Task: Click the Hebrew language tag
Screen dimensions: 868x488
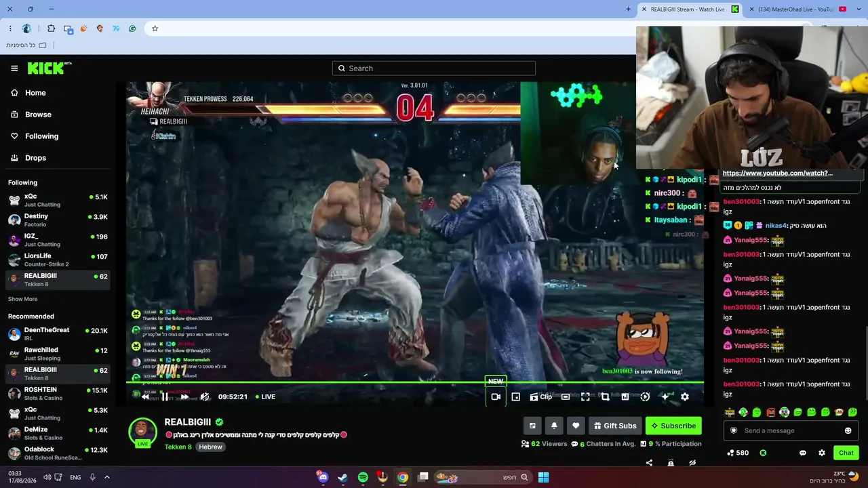Action: pos(210,447)
